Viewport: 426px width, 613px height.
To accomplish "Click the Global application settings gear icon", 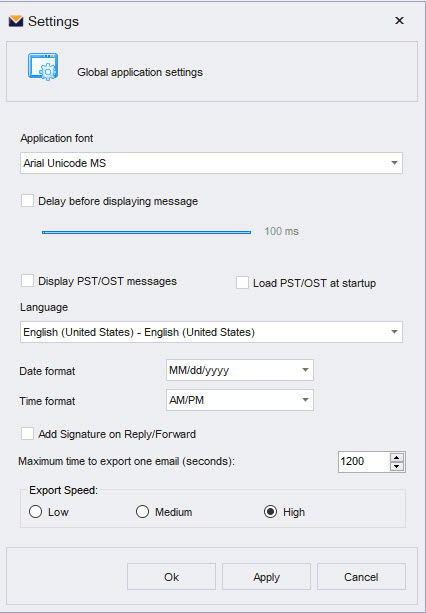I will coord(43,67).
